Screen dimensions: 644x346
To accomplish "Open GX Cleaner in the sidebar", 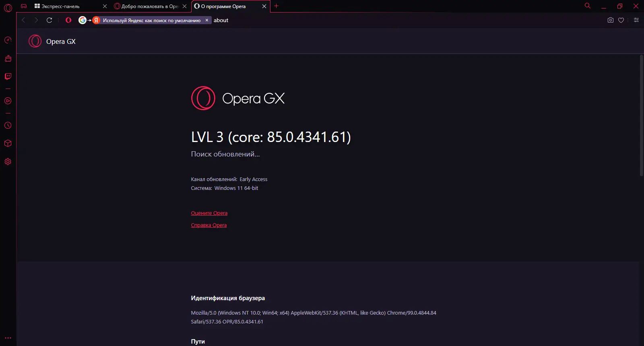I will pos(8,58).
